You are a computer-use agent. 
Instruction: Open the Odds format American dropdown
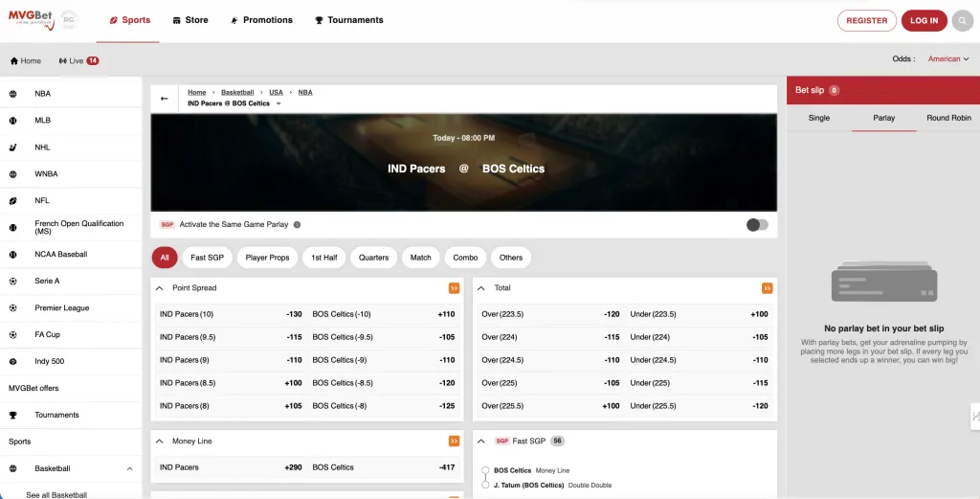(948, 58)
